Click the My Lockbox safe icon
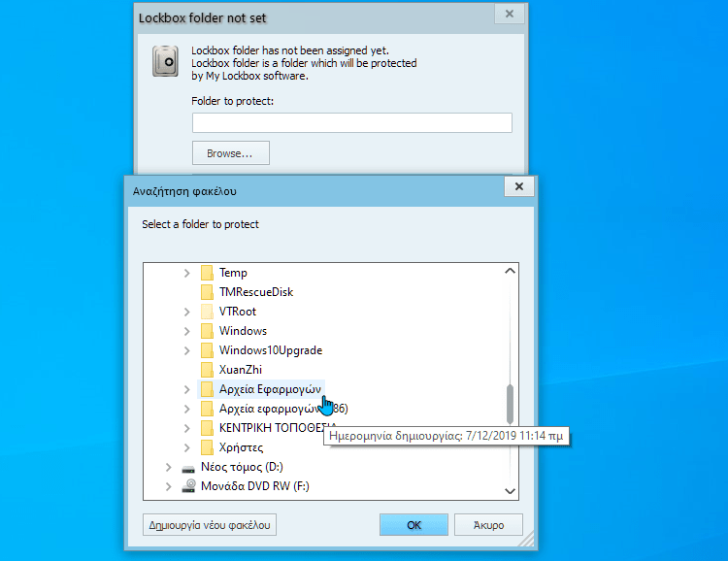The image size is (728, 561). (x=165, y=61)
